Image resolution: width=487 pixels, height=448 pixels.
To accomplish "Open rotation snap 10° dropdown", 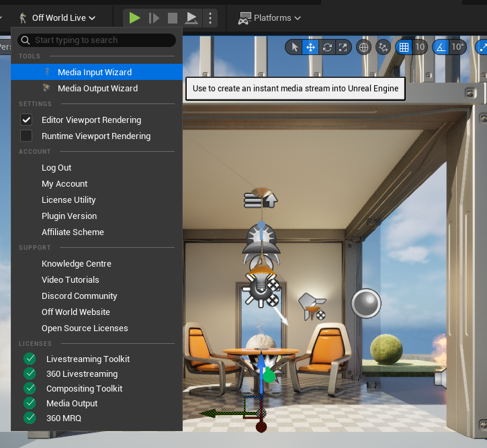I will 457,47.
